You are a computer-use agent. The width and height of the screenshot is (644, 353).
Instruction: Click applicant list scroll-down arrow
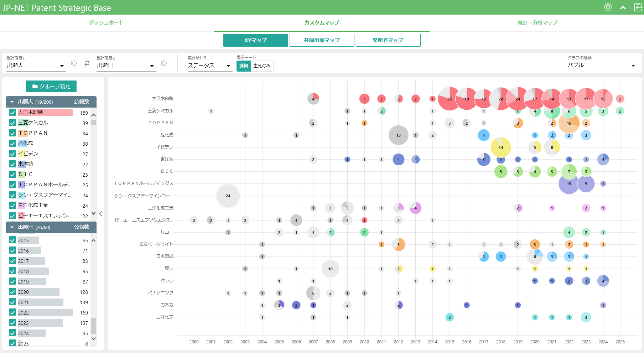click(93, 213)
